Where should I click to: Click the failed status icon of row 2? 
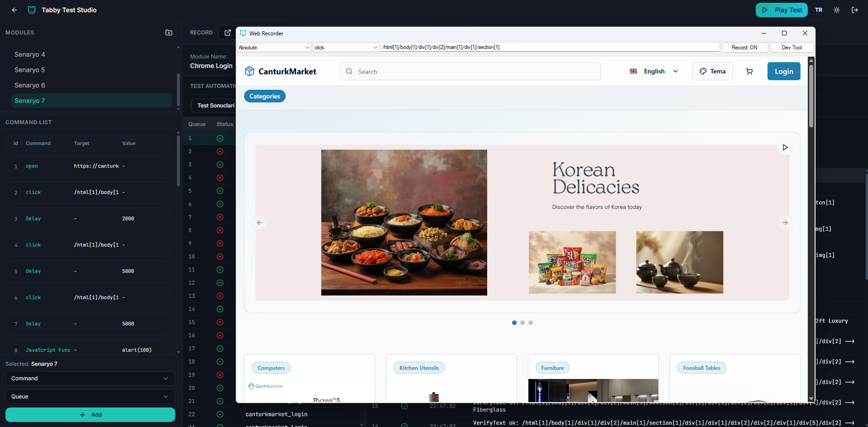pyautogui.click(x=220, y=151)
